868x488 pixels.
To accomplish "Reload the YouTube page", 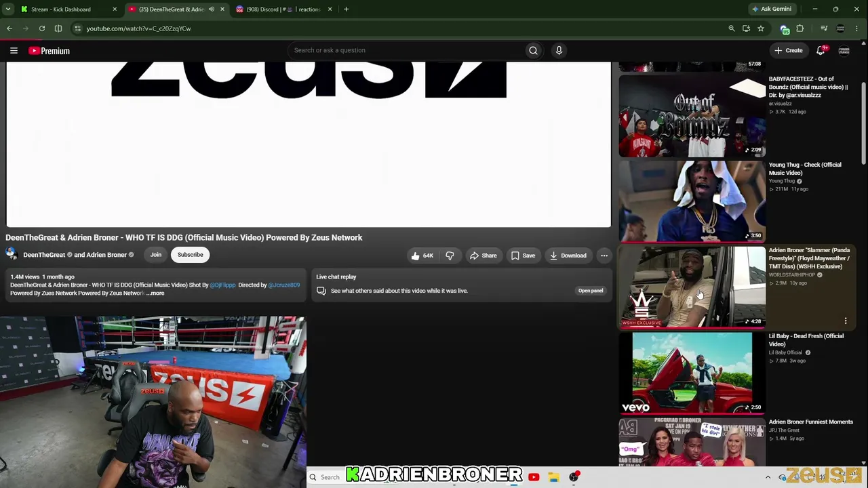I will pos(42,28).
